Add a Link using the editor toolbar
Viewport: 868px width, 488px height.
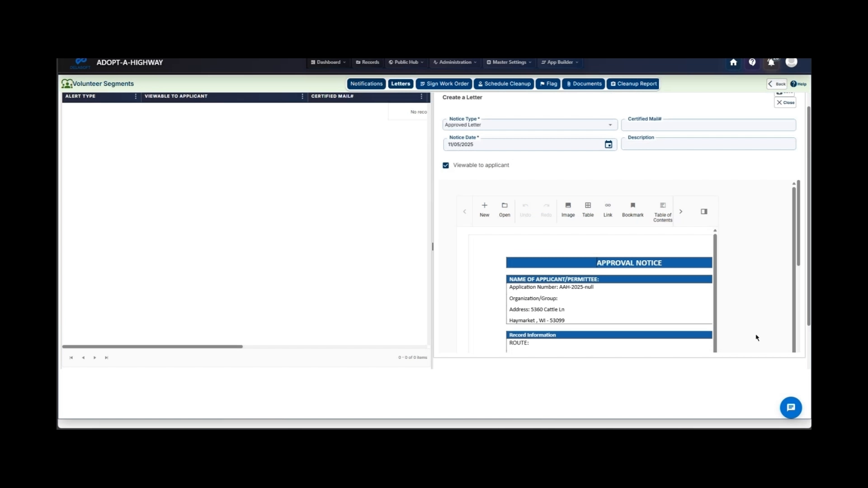coord(607,209)
